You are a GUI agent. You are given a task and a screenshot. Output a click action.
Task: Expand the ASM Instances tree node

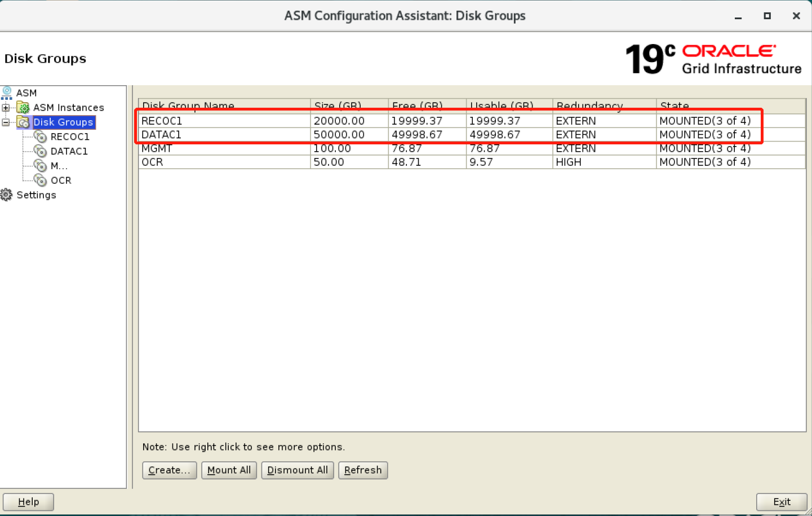[6, 108]
